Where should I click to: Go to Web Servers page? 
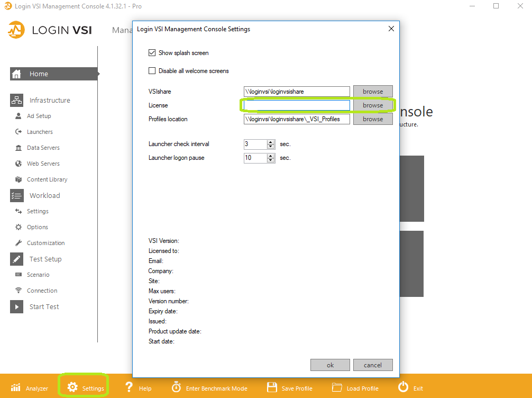(43, 164)
